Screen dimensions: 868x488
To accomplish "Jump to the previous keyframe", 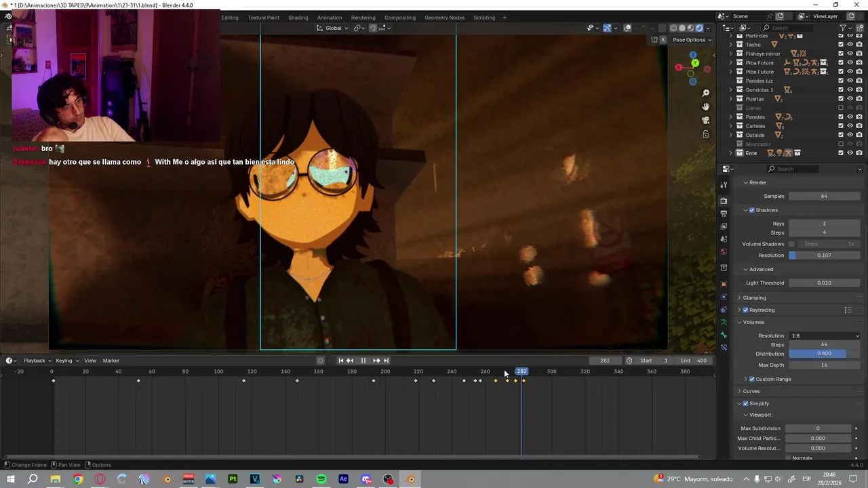I will tap(350, 361).
